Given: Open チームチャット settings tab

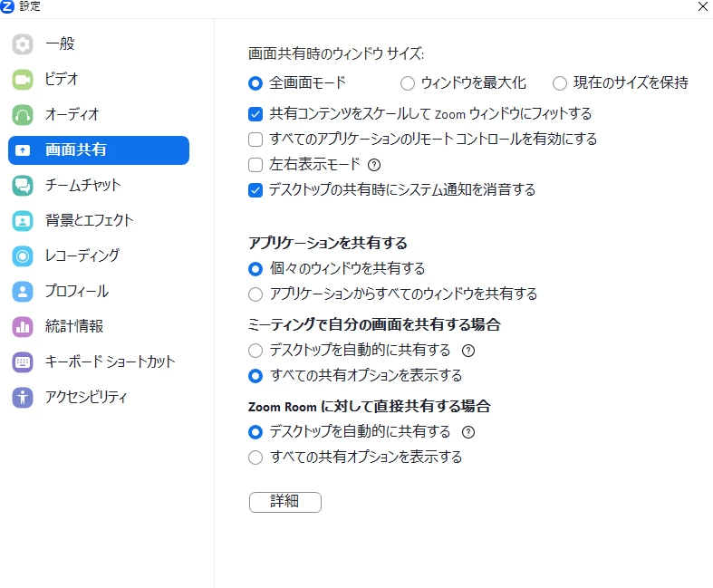Looking at the screenshot, I should click(99, 186).
